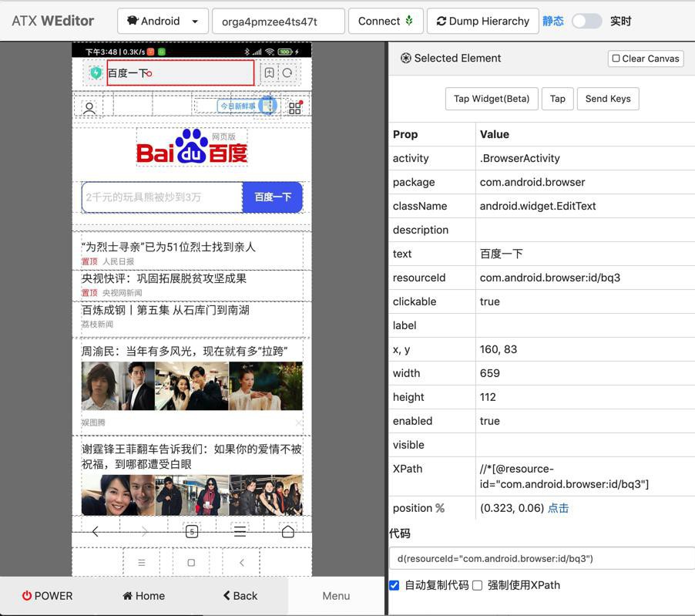This screenshot has height=616, width=695.
Task: Open news 百炼成钢 第五集 从石库门到南湖
Action: coord(166,310)
